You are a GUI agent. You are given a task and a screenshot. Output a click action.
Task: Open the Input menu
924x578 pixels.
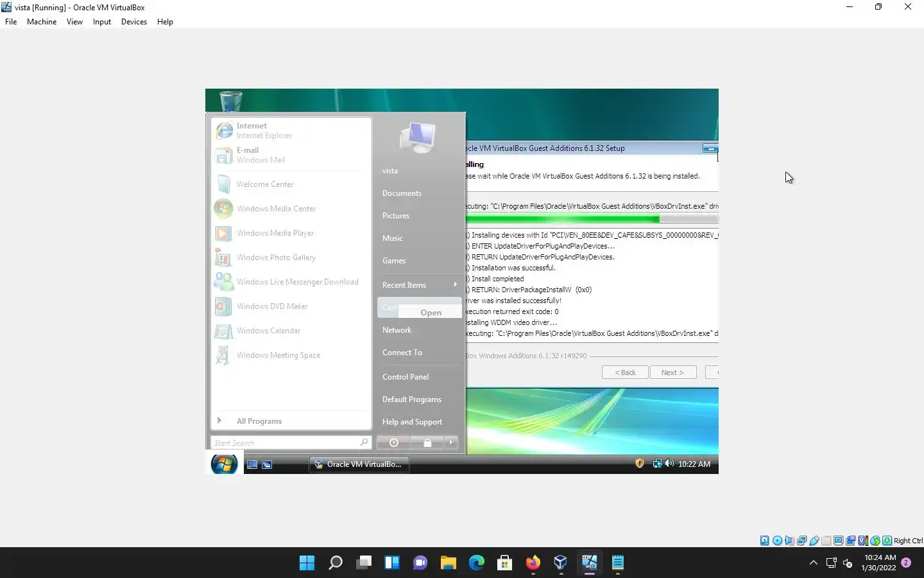coord(102,22)
